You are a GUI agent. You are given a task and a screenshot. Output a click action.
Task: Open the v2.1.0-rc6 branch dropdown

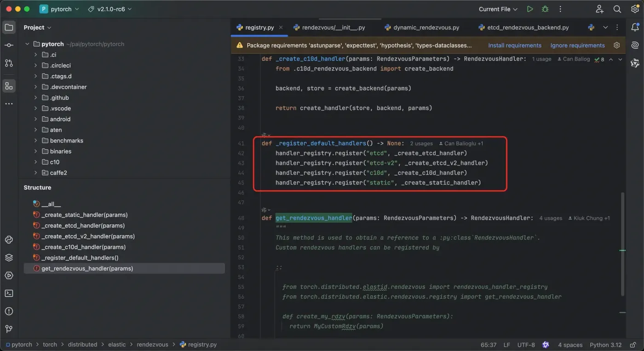109,9
